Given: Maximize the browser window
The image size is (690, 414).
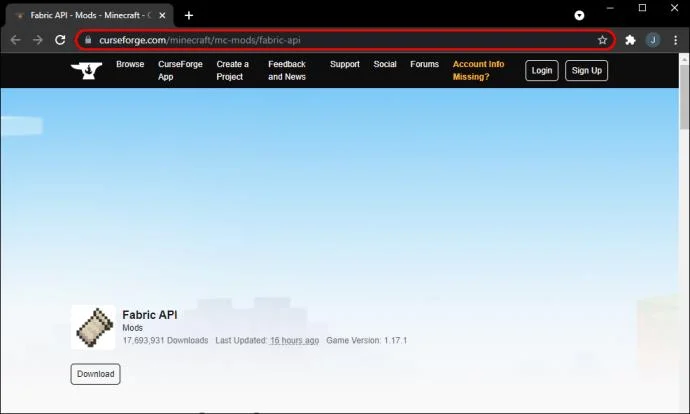Looking at the screenshot, I should tap(642, 8).
